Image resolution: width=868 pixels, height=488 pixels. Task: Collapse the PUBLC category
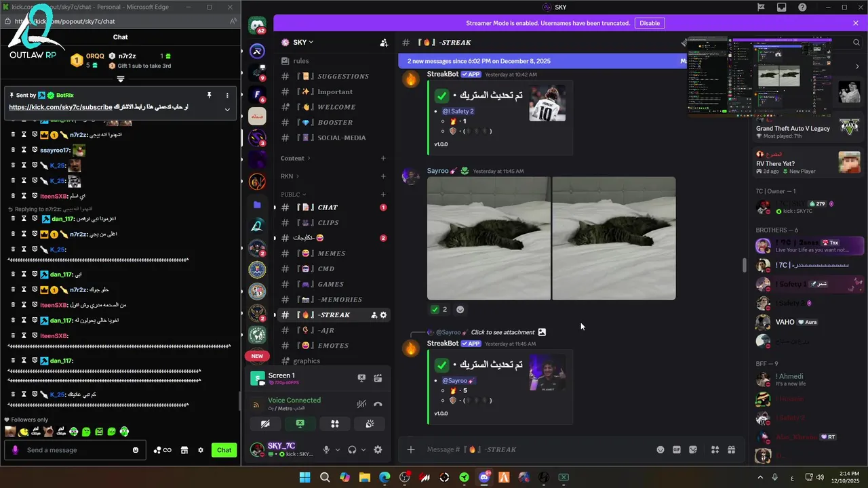pyautogui.click(x=294, y=195)
